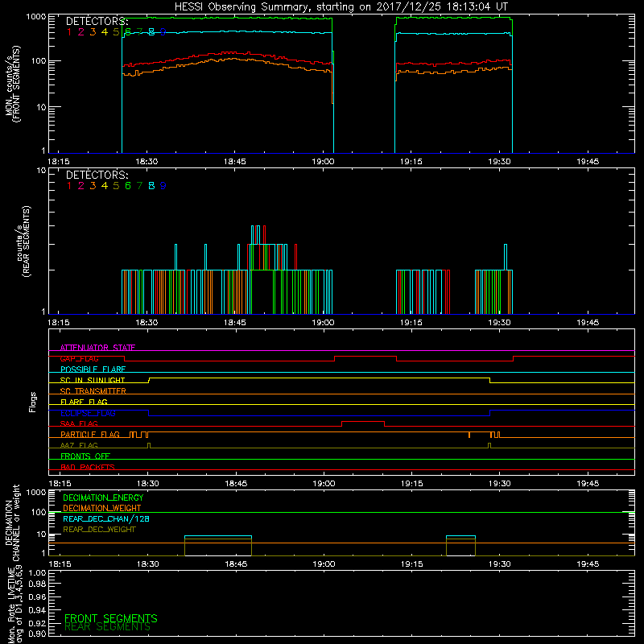Click the FLARE_FLAG label
The height and width of the screenshot is (644, 644).
(84, 402)
